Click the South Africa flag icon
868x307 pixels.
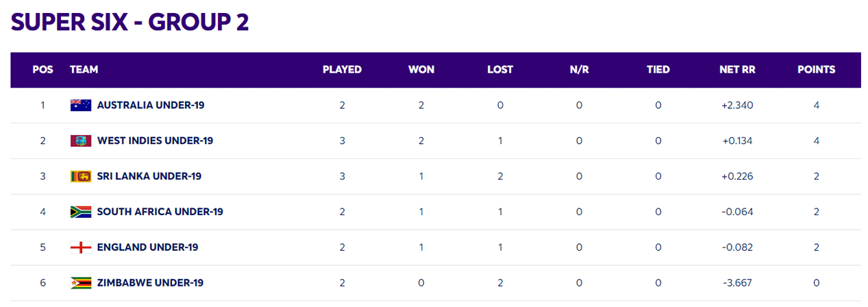tap(80, 212)
